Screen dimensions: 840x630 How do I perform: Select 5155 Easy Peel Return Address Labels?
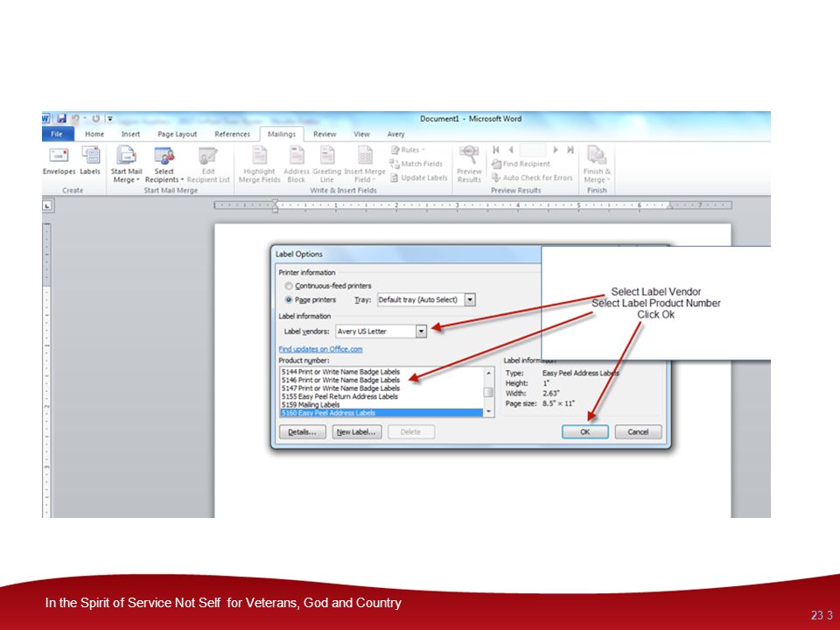coord(339,396)
